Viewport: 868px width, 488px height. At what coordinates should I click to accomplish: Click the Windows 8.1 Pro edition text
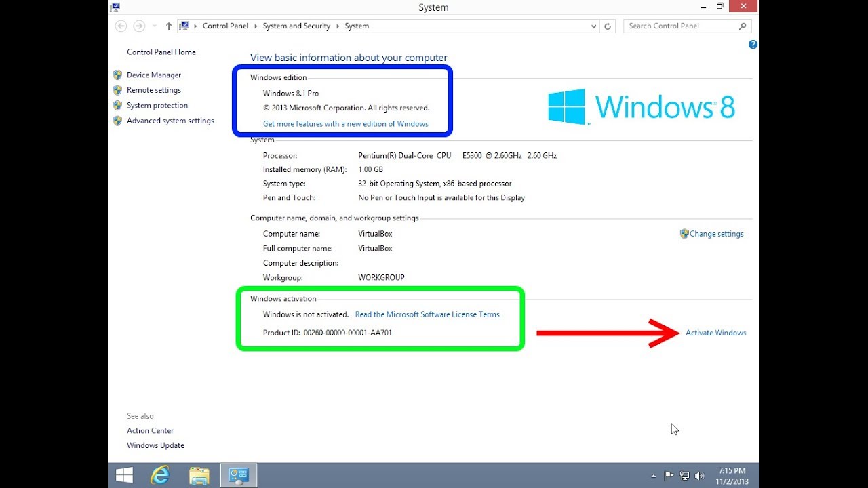[291, 94]
